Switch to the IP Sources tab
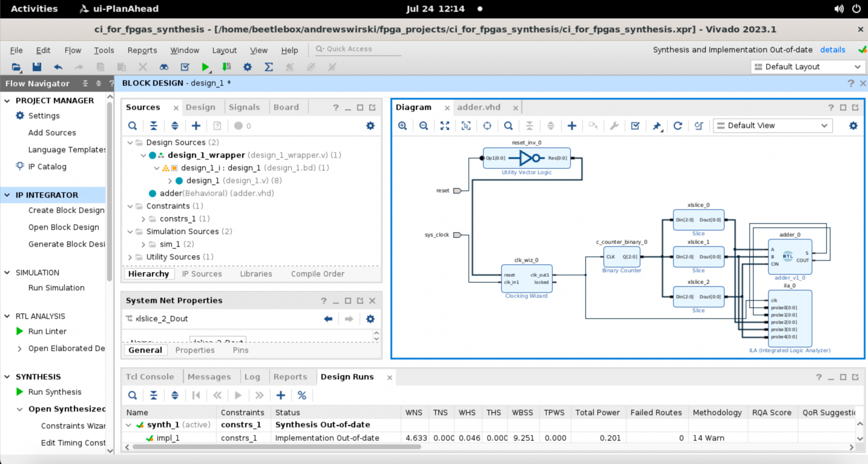868x464 pixels. (202, 274)
